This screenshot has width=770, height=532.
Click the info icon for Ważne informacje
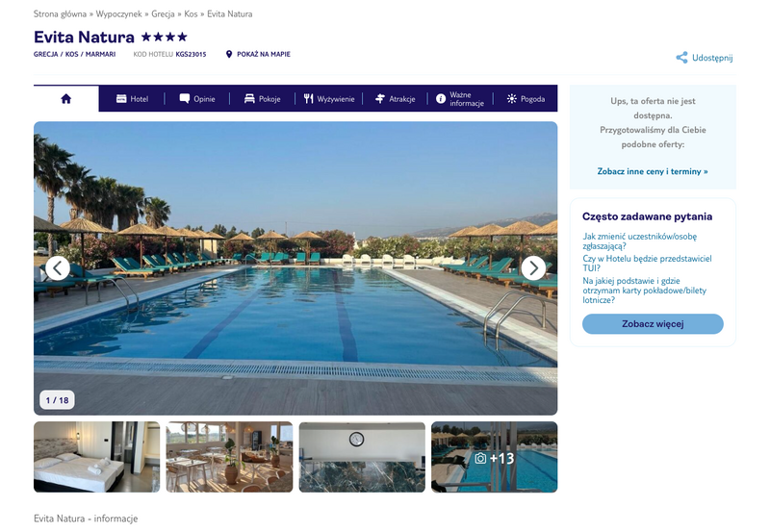point(441,99)
